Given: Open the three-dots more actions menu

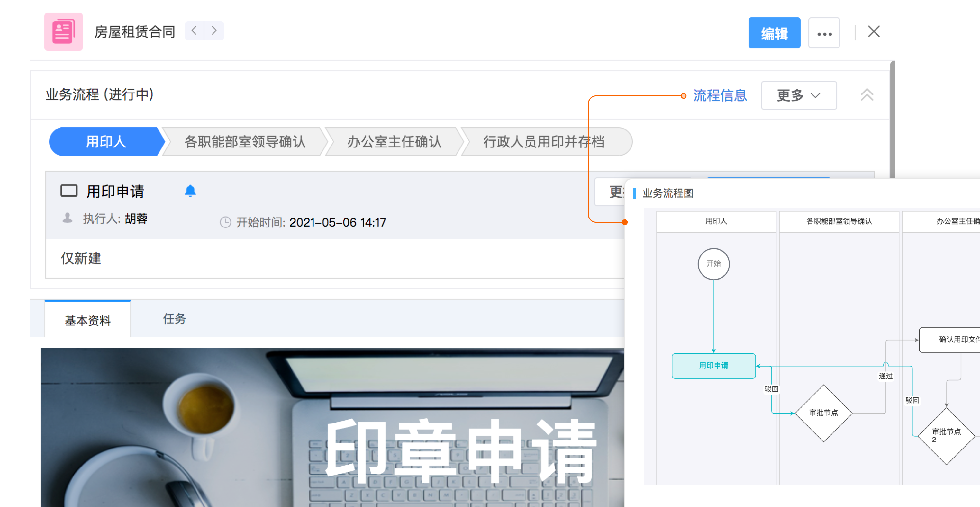Looking at the screenshot, I should click(x=824, y=33).
